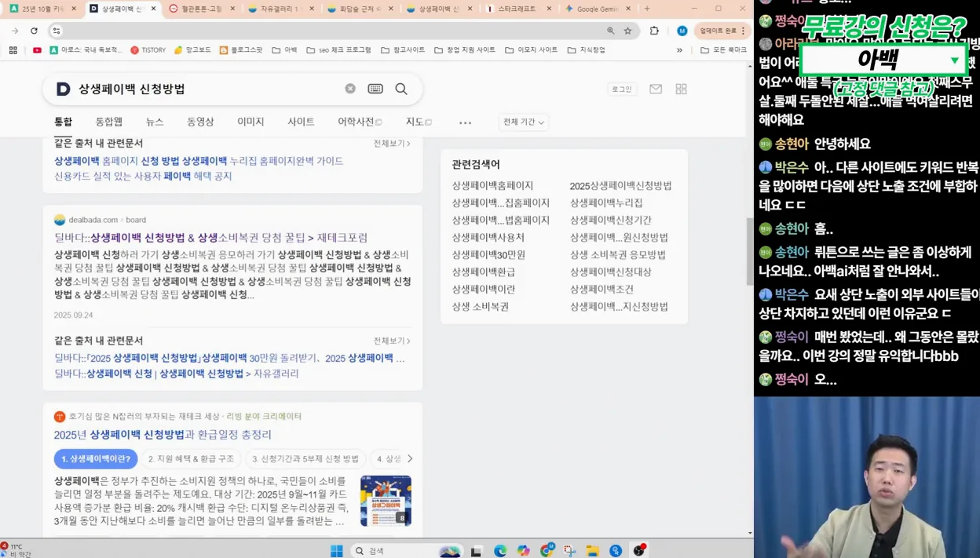Reload the page in Chrome
The height and width of the screenshot is (558, 980).
(x=34, y=31)
